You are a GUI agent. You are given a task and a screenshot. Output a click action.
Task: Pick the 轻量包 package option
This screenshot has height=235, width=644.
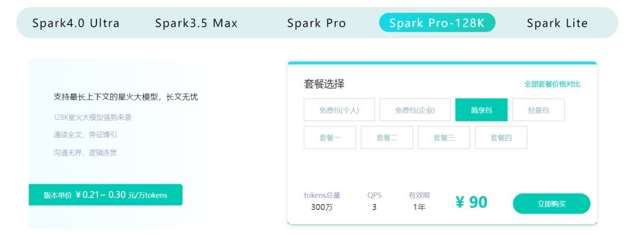pyautogui.click(x=538, y=110)
